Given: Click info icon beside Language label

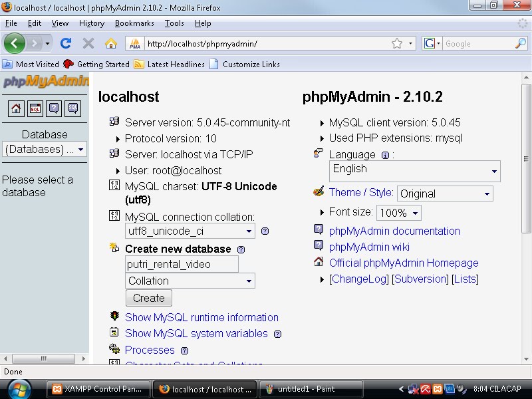Looking at the screenshot, I should [x=385, y=155].
